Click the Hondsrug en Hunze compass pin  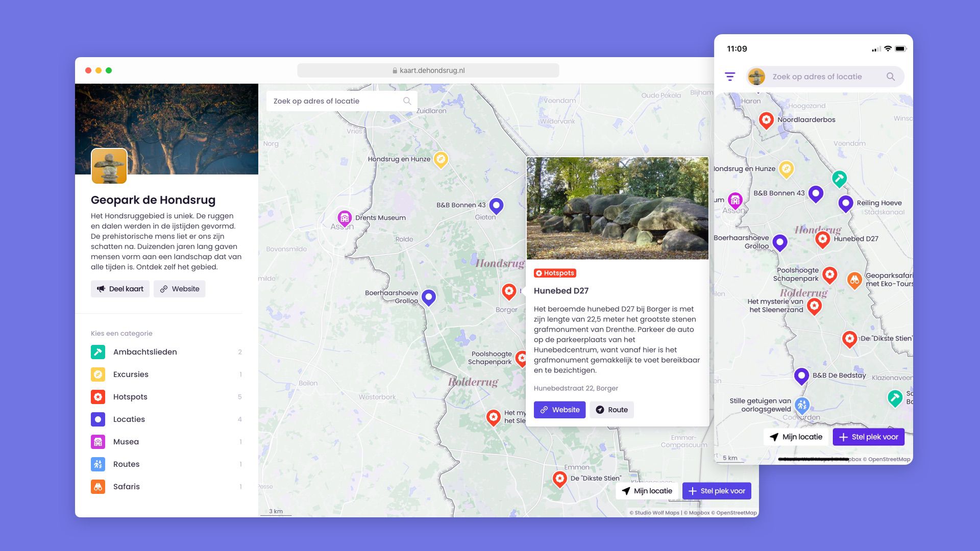440,159
